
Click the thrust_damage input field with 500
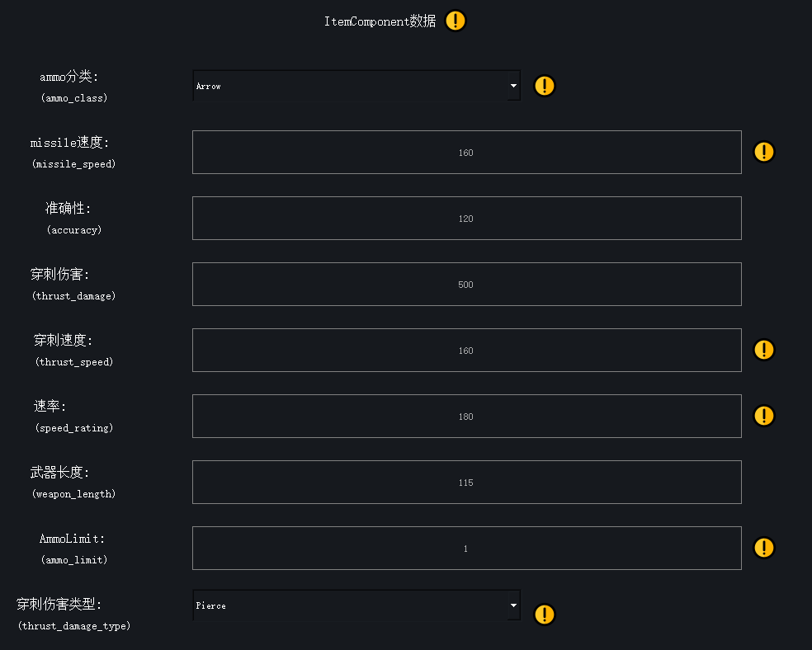[x=466, y=284]
